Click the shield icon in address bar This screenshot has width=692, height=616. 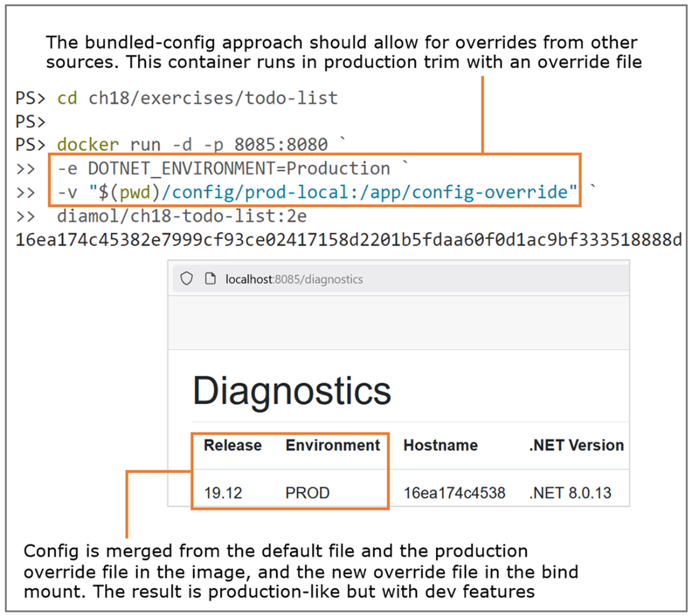[x=187, y=279]
